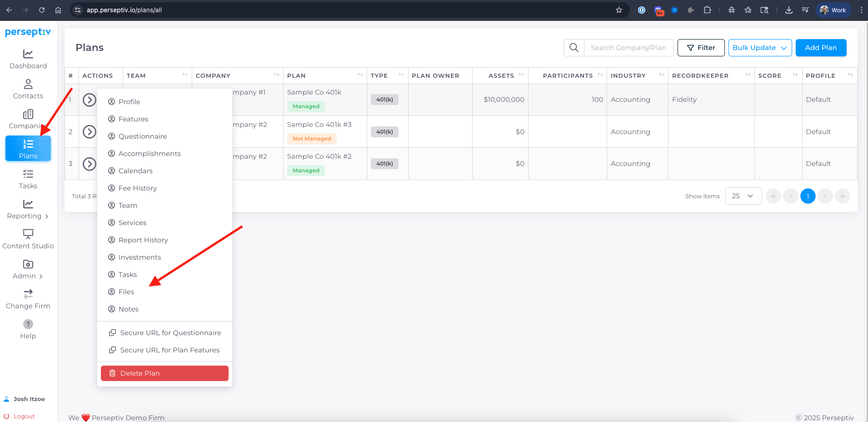Click the perseptiv logo

(28, 32)
